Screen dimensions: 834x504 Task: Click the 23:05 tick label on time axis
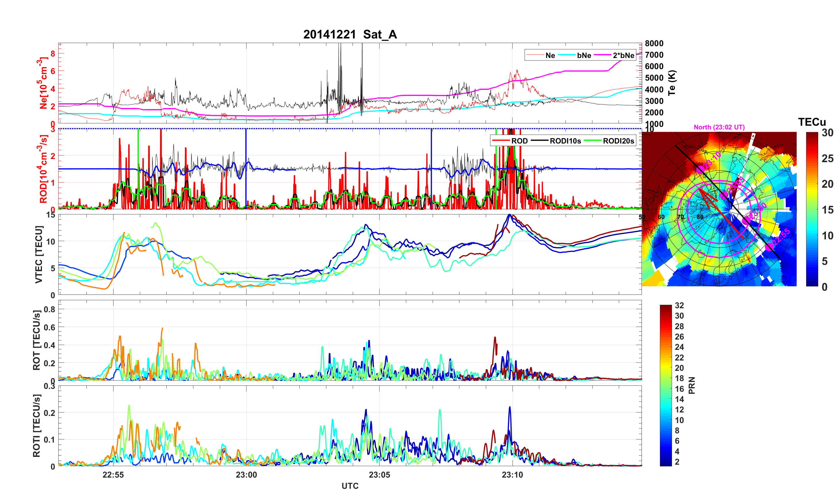point(379,475)
